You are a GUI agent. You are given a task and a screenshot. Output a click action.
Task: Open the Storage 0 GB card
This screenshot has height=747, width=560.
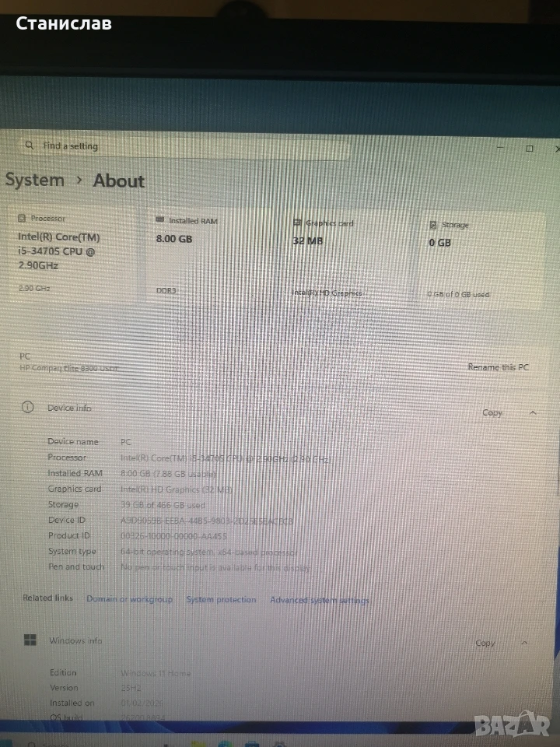pos(482,258)
